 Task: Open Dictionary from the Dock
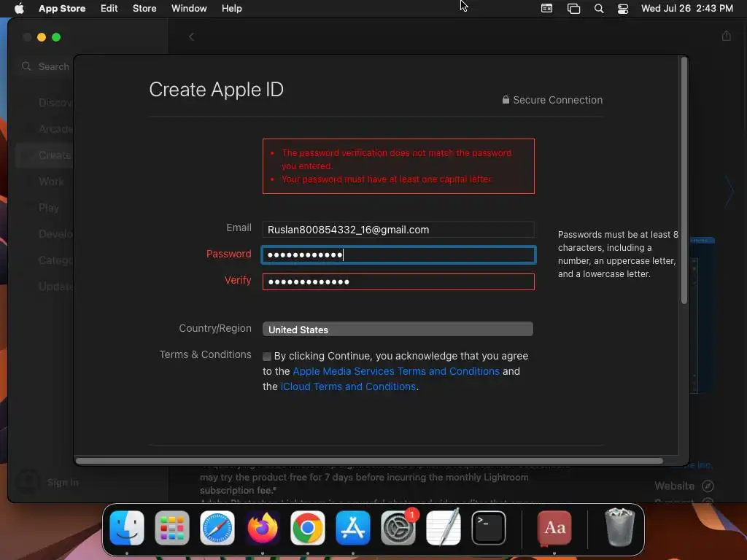coord(554,528)
